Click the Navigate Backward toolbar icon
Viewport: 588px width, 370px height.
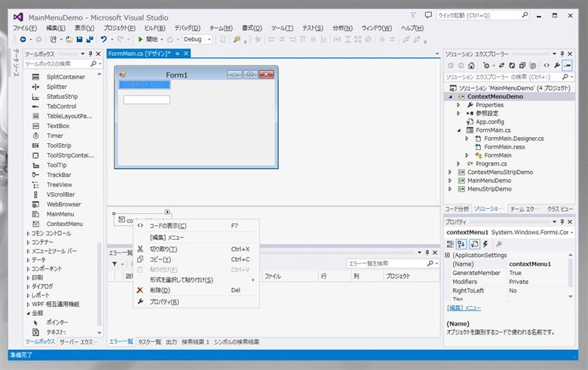(x=23, y=39)
